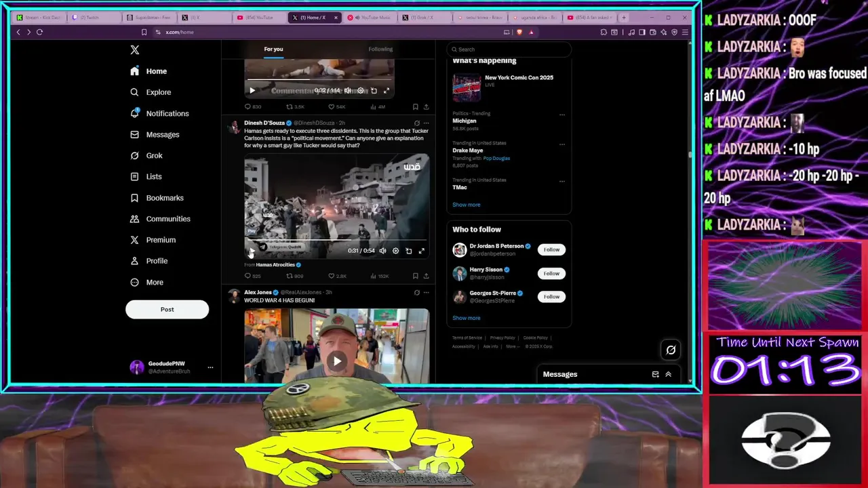Switch to the YouTube Music browser tab
The width and height of the screenshot is (868, 488).
[x=369, y=17]
